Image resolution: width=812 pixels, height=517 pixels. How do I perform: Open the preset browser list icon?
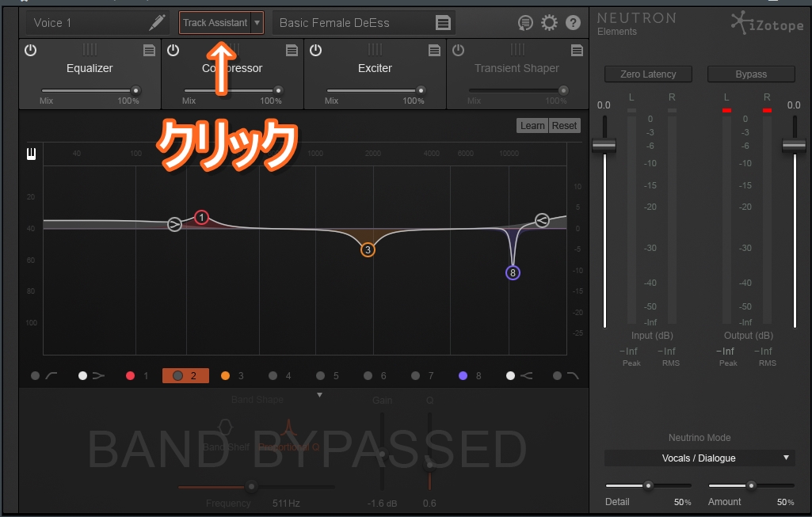point(444,23)
